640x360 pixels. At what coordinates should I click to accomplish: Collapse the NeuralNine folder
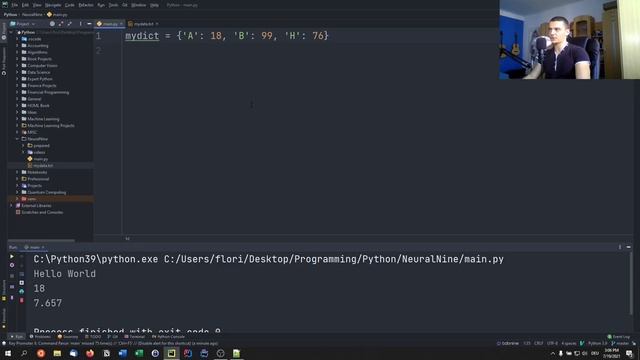click(17, 139)
